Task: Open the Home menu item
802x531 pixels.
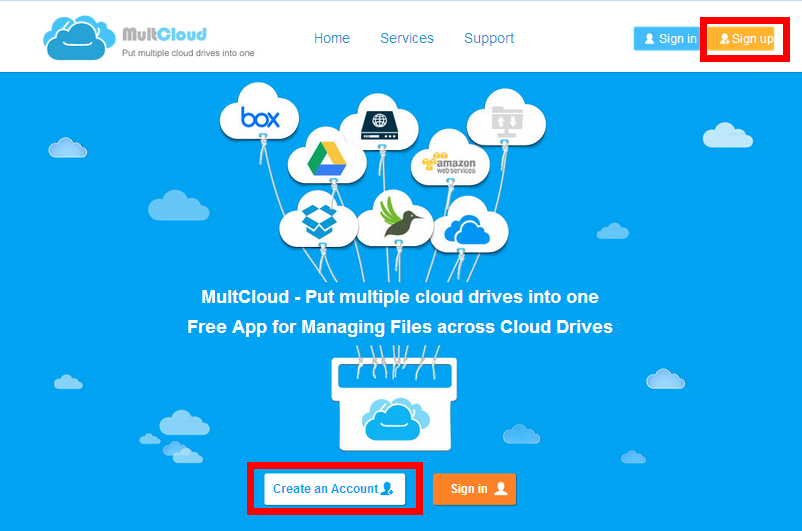Action: pyautogui.click(x=332, y=38)
